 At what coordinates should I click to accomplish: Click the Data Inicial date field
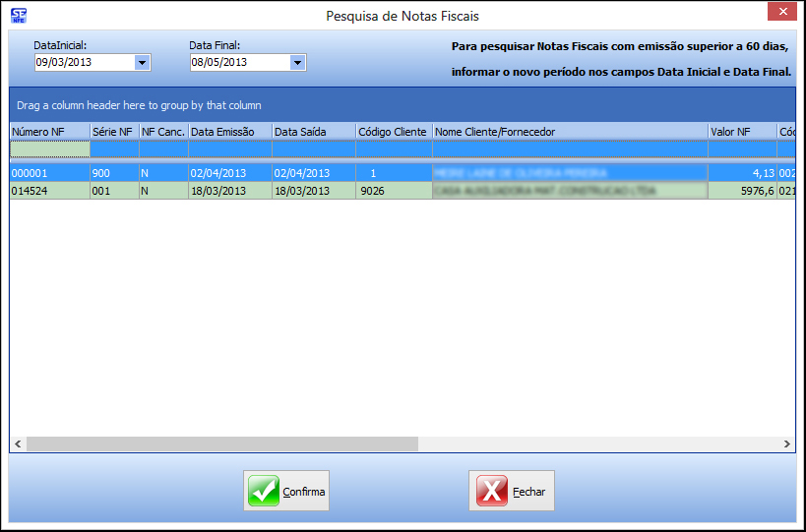tap(83, 63)
